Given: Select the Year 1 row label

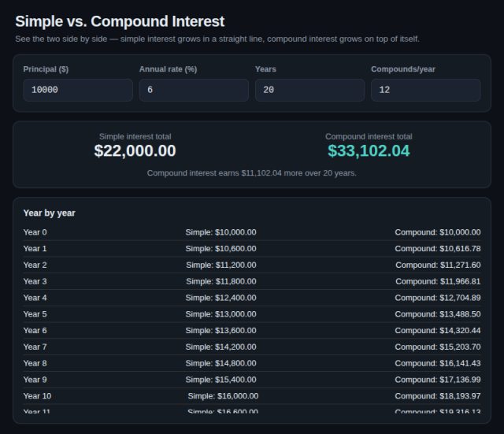Looking at the screenshot, I should point(35,248).
